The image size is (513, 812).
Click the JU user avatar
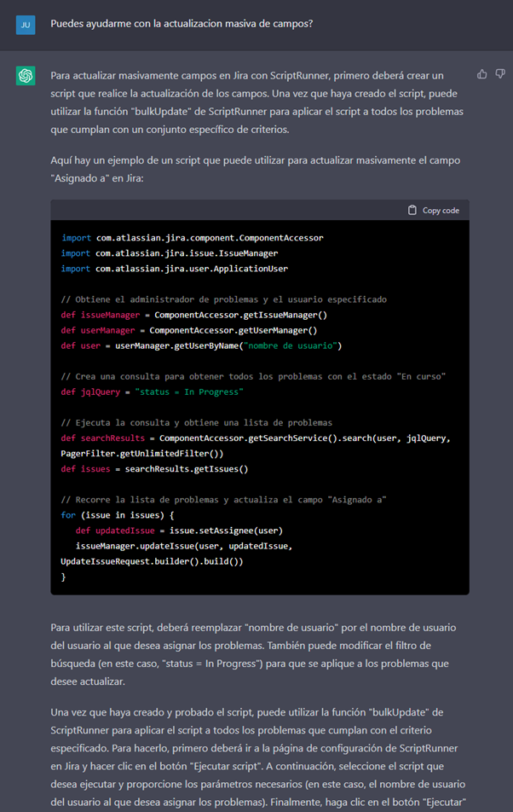26,24
